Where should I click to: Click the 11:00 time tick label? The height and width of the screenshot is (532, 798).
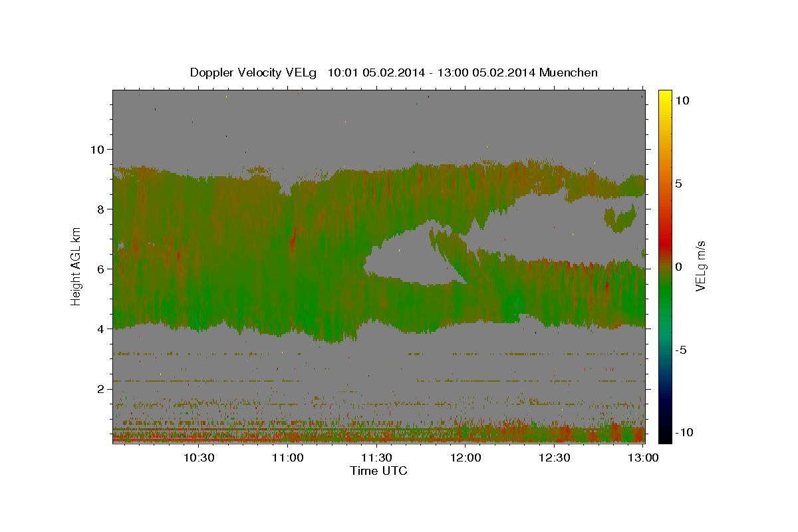point(288,458)
